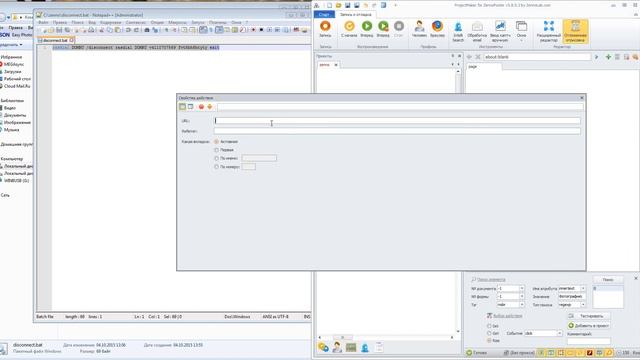The height and width of the screenshot is (360, 640).
Task: Open the Browser profile Firefox icon
Action: point(437,27)
